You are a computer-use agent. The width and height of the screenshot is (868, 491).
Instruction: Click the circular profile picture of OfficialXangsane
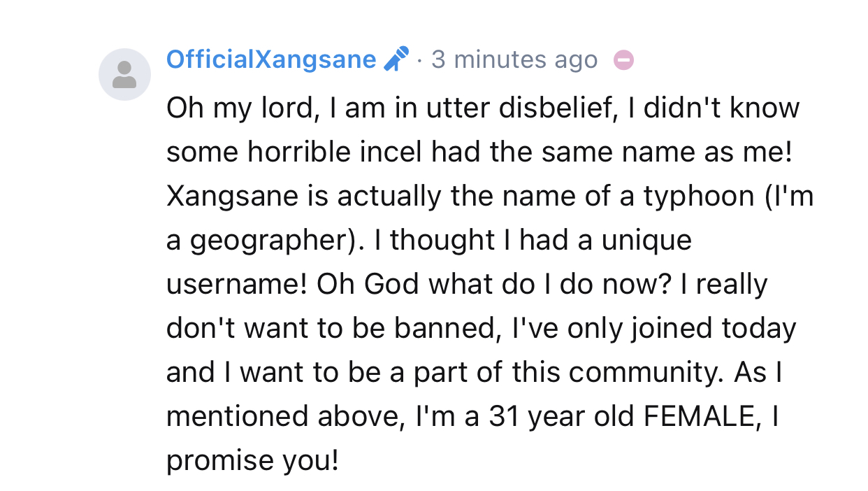point(124,73)
